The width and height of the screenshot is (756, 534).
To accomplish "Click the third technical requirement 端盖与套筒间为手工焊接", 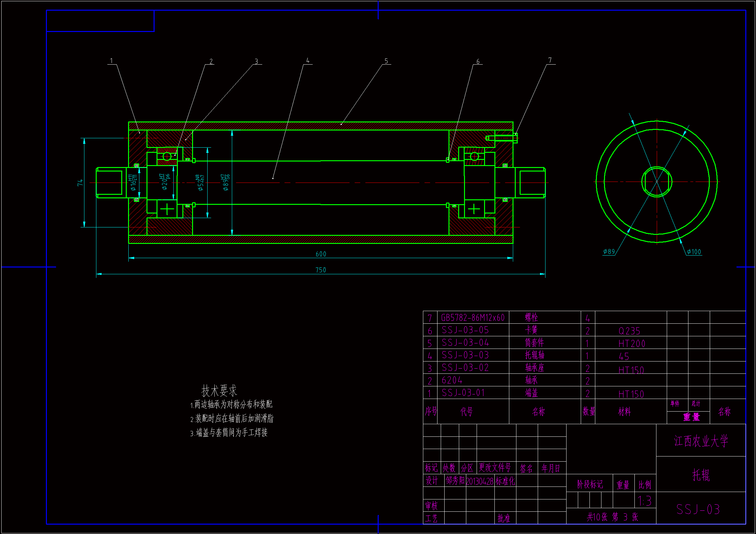I will click(x=229, y=433).
